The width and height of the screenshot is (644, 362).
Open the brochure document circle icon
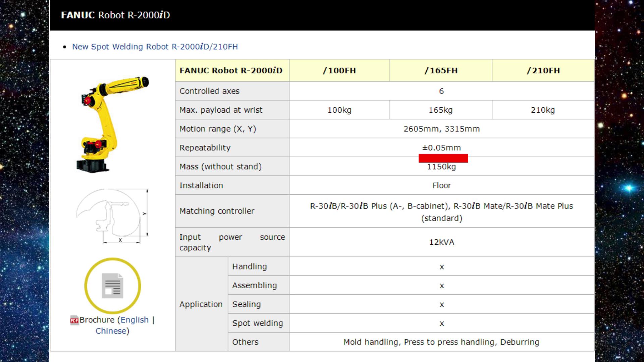(112, 286)
